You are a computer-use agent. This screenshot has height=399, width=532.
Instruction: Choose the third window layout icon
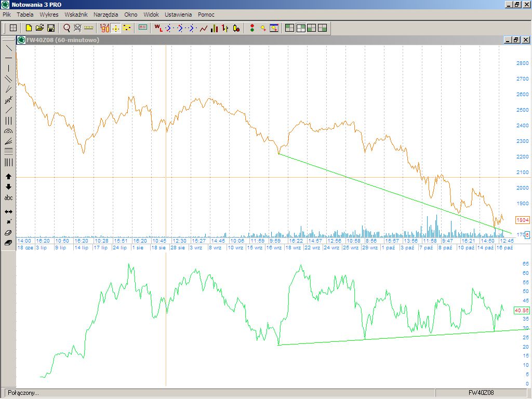pos(312,28)
